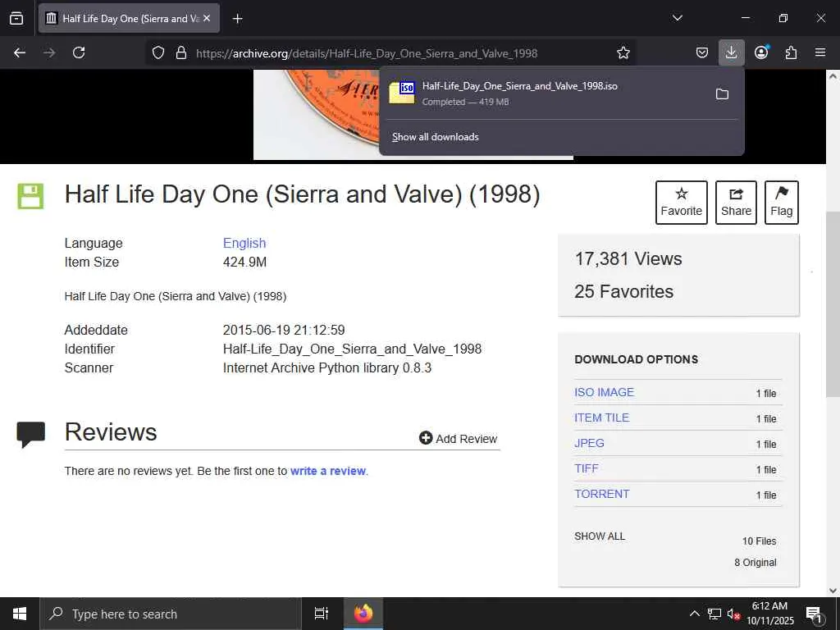Viewport: 840px width, 630px height.
Task: Click 10 Files text
Action: 759,541
